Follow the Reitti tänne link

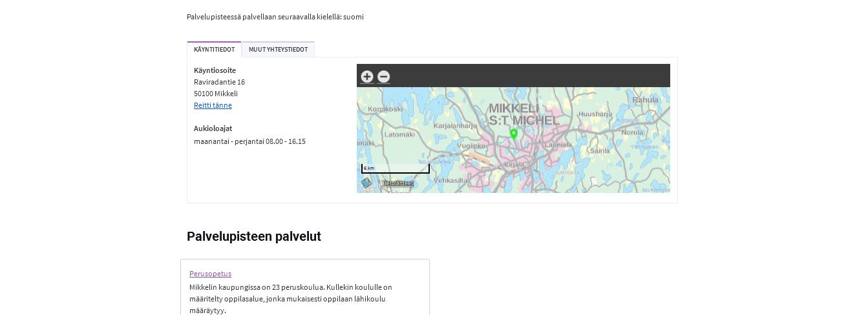tap(213, 105)
